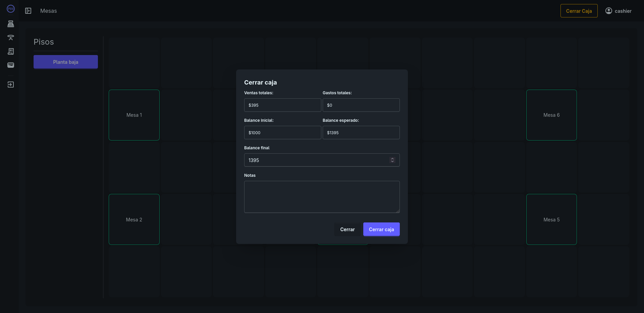Click the Cerrar Caja button in header
Image resolution: width=644 pixels, height=313 pixels.
(579, 11)
